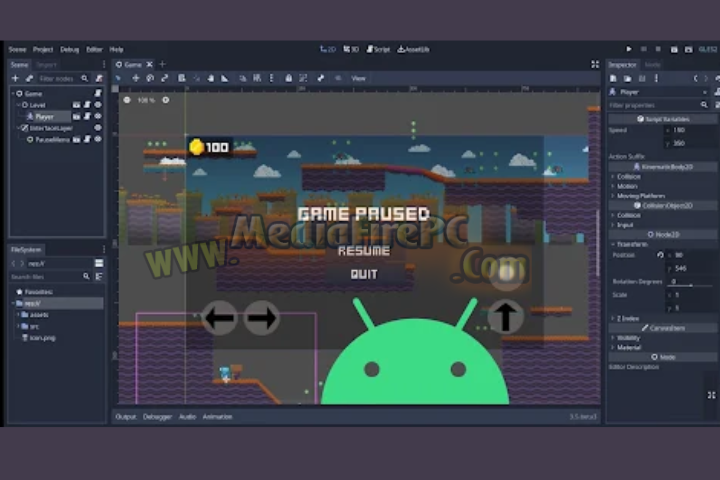Expand Moving Platform section in Inspector
The width and height of the screenshot is (720, 480).
click(x=613, y=196)
